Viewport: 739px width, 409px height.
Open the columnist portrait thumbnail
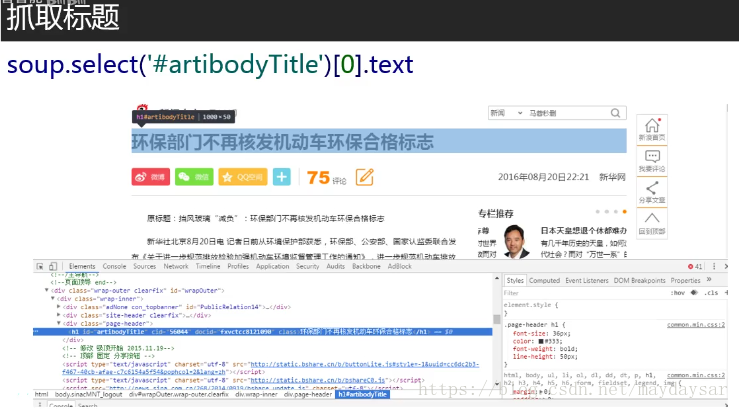[517, 241]
